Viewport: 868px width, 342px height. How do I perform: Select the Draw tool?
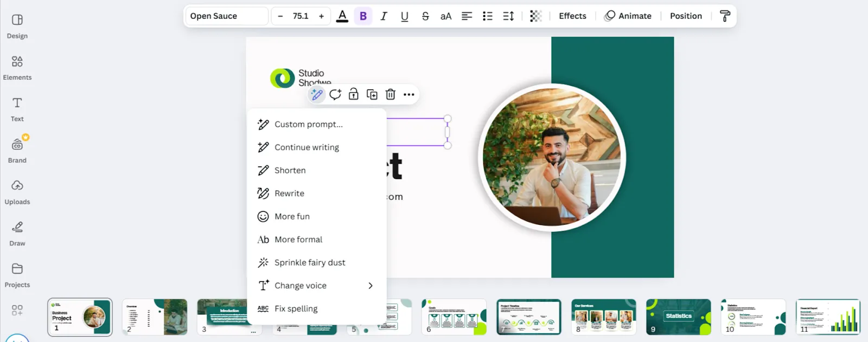click(x=17, y=234)
